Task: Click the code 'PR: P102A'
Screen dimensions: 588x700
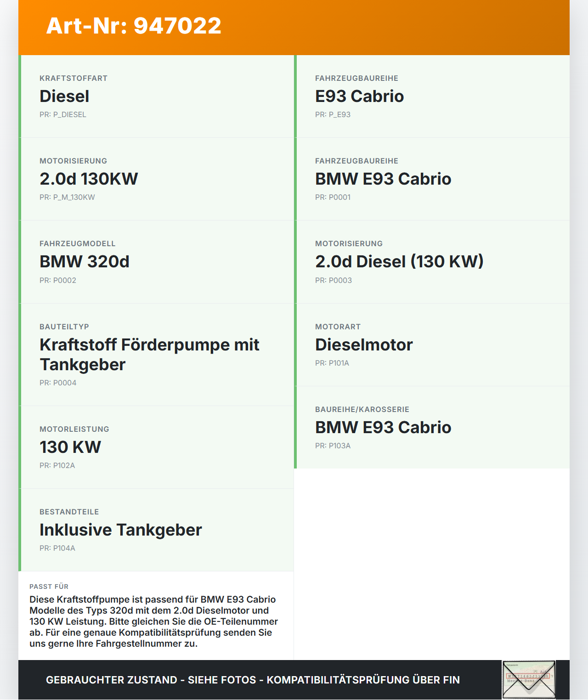Action: tap(57, 465)
